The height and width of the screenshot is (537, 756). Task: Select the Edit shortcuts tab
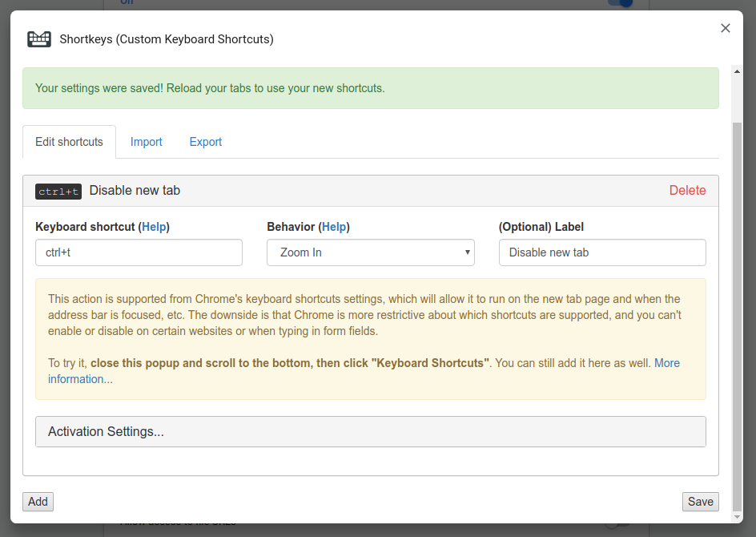tap(69, 142)
